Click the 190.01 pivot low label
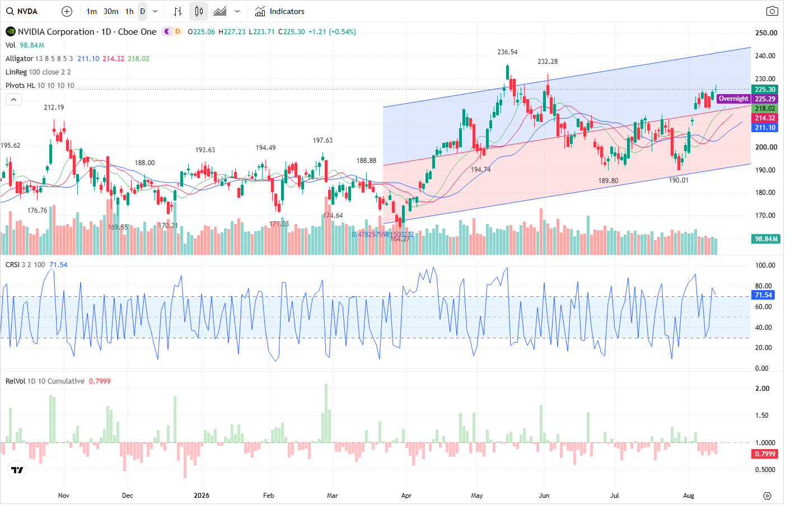The height and width of the screenshot is (532, 795). 679,180
